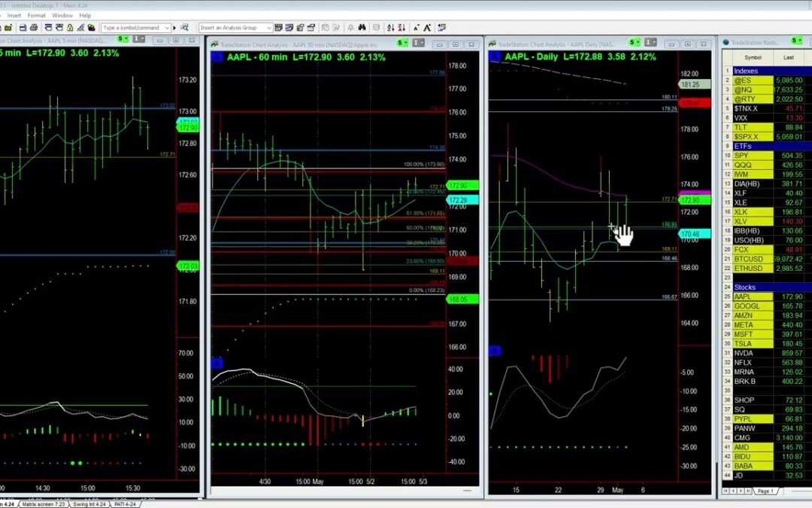The width and height of the screenshot is (812, 508).
Task: Click the Print icon in the toolbar
Action: 34,28
